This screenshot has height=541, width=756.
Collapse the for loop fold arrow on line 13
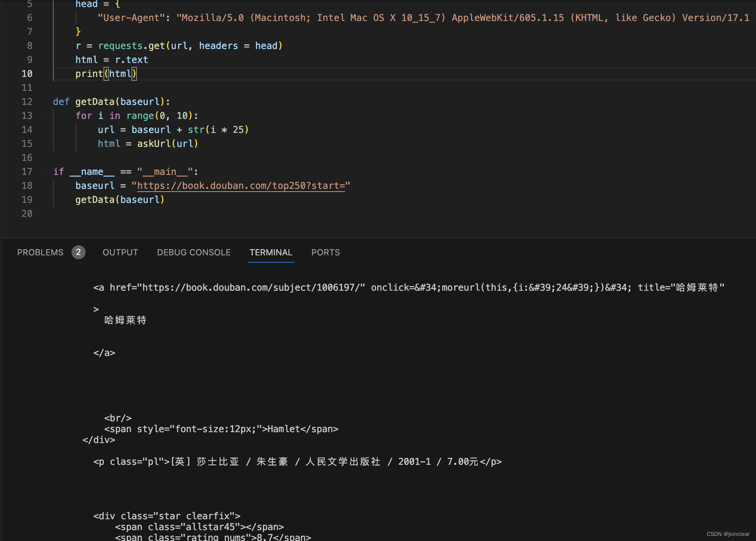coord(44,116)
